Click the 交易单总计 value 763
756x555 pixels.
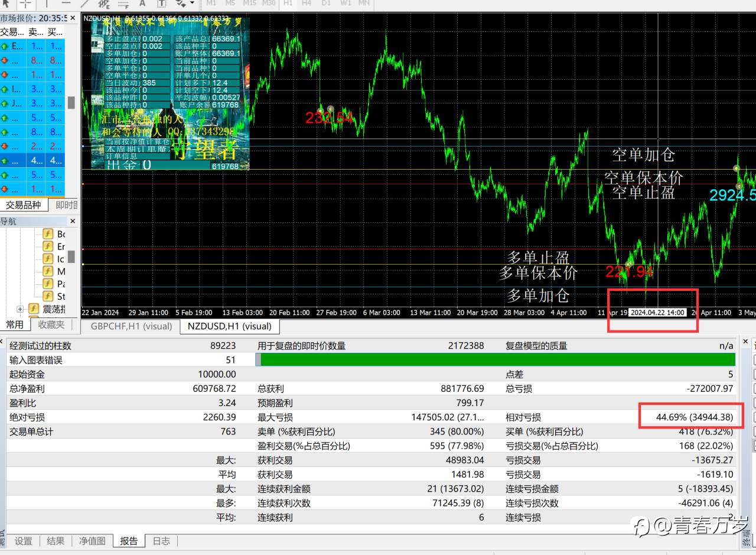[x=227, y=431]
